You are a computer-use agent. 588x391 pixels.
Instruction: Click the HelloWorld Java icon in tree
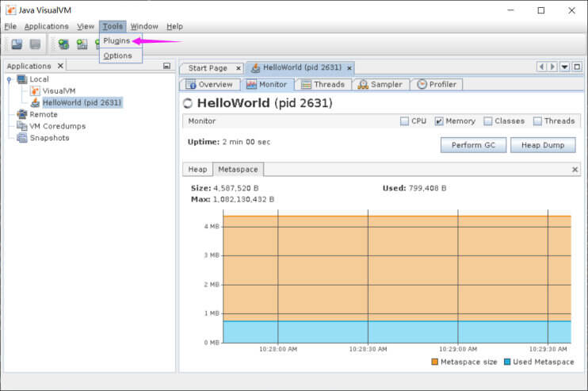click(x=35, y=102)
